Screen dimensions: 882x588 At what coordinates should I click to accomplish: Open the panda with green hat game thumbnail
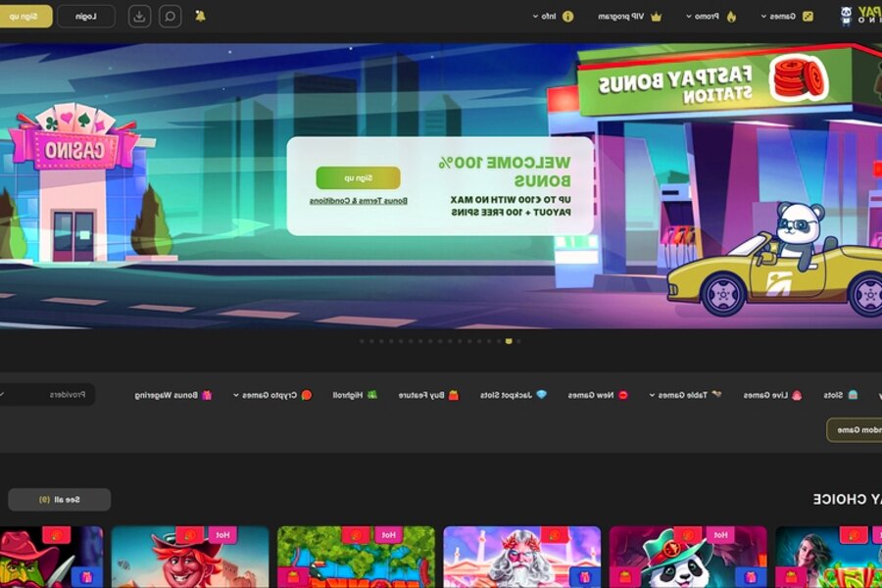point(688,557)
